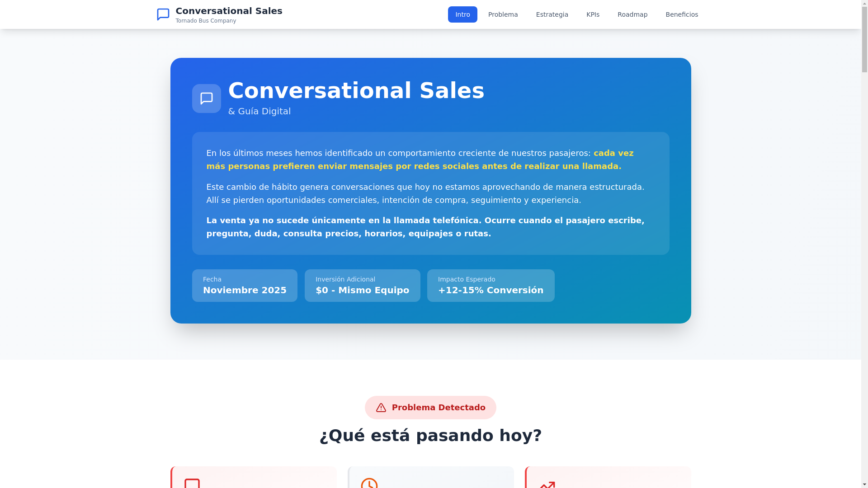
Task: Click the chat bubble logo in header
Action: tap(163, 14)
